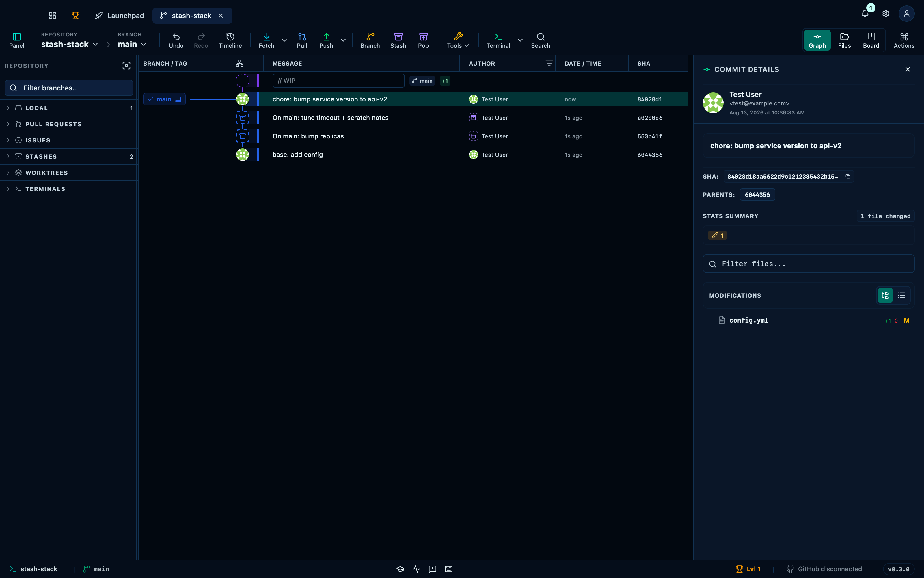Push commits with Push button
Image resolution: width=924 pixels, height=578 pixels.
pyautogui.click(x=326, y=40)
